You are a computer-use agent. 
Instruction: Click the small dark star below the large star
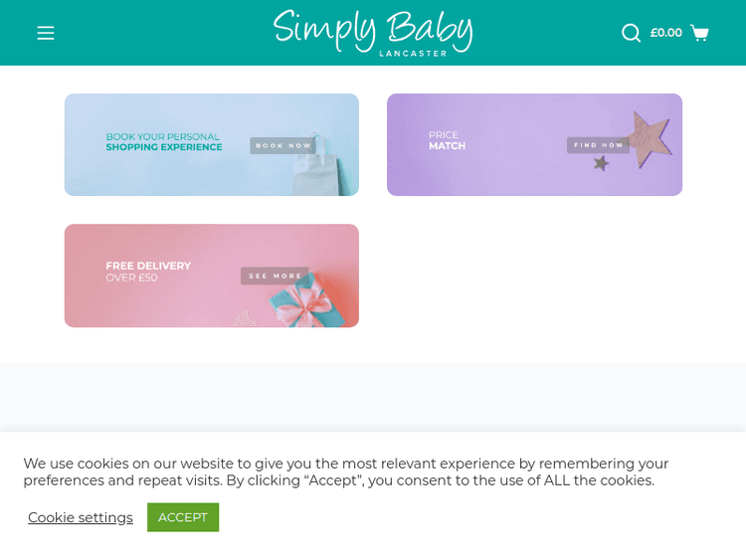[x=601, y=163]
